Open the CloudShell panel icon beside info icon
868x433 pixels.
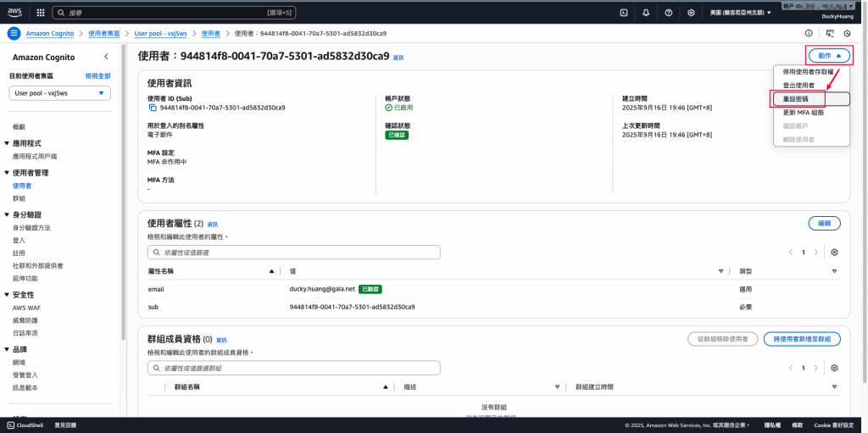[829, 33]
